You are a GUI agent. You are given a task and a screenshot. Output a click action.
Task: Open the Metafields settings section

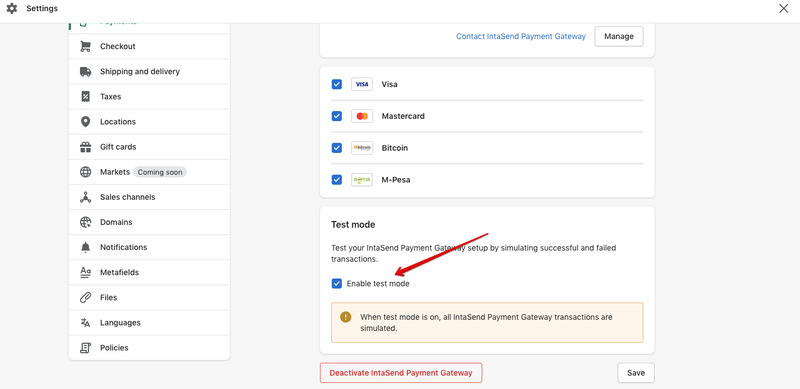coord(149,272)
